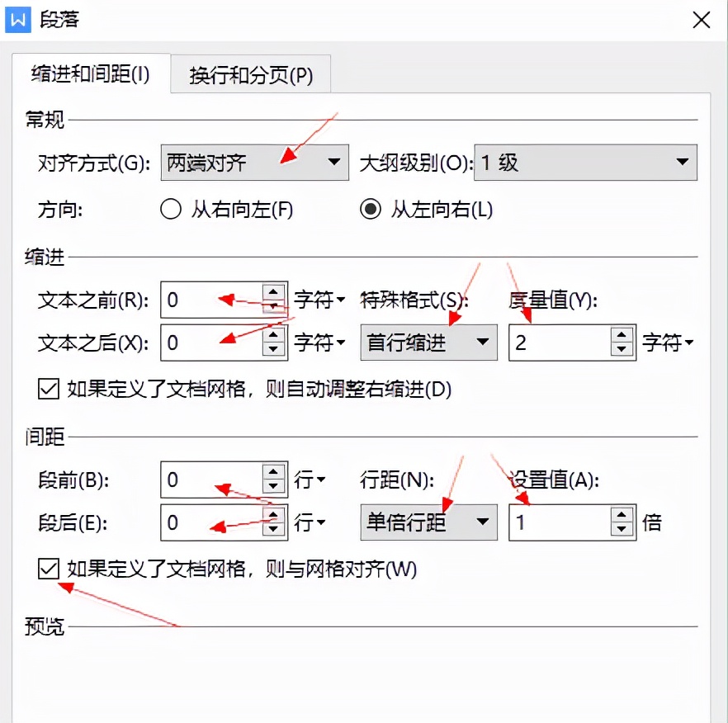Select the 从右向左(F) radio button
Viewport: 728px width, 723px height.
point(170,210)
